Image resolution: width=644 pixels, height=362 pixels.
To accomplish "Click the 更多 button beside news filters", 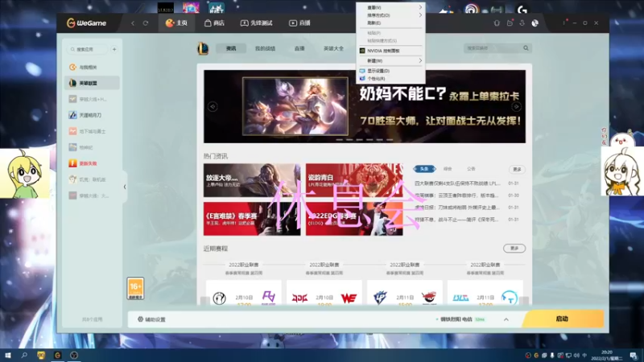I will [x=517, y=169].
